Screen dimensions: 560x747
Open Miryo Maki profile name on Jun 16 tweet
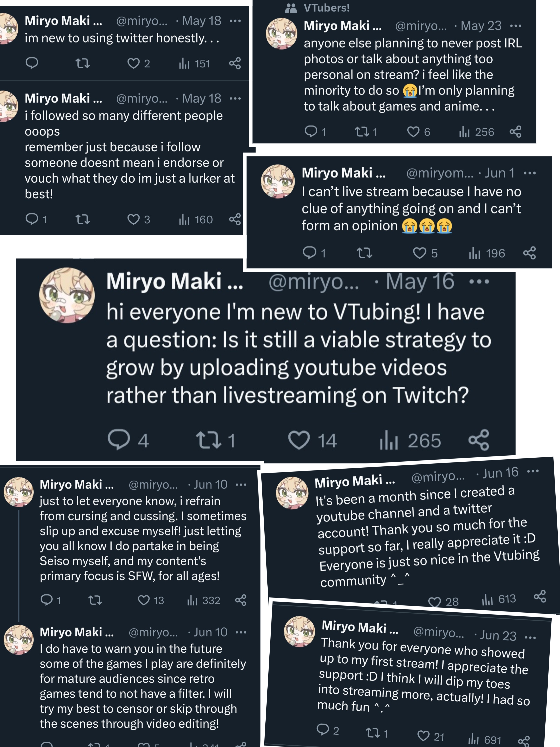pyautogui.click(x=354, y=481)
